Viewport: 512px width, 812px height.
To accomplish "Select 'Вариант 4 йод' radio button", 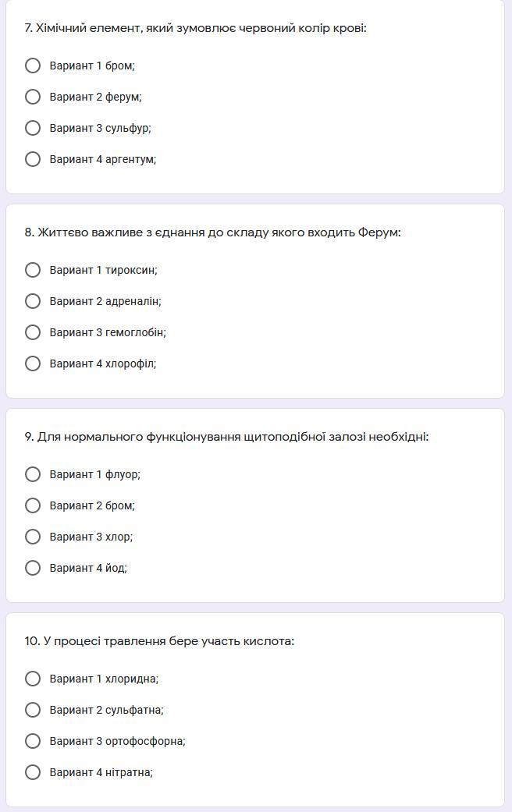I will pyautogui.click(x=33, y=568).
